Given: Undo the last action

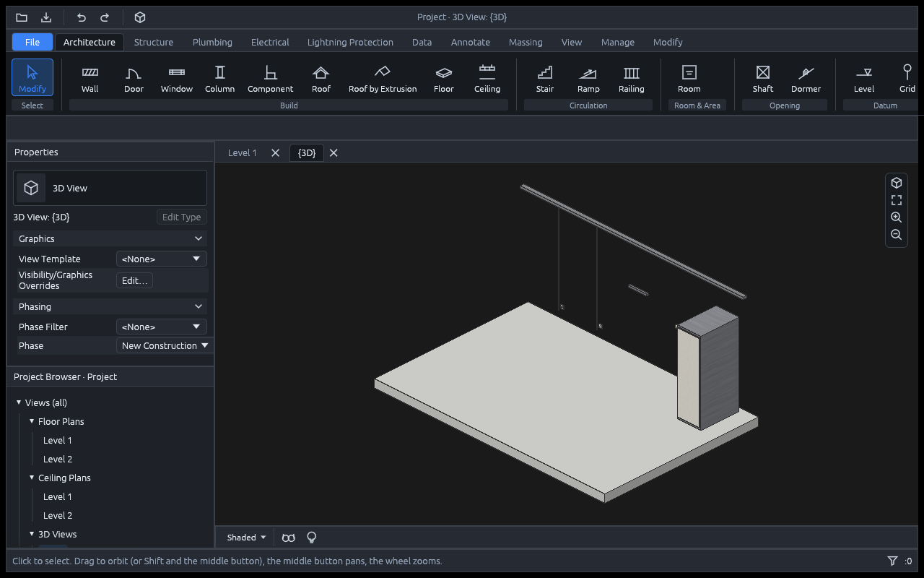Looking at the screenshot, I should point(82,17).
